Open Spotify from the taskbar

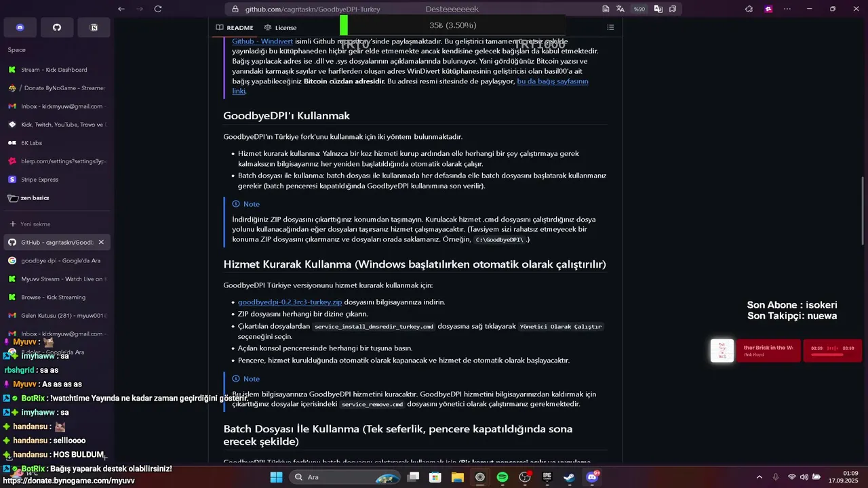[x=502, y=477]
